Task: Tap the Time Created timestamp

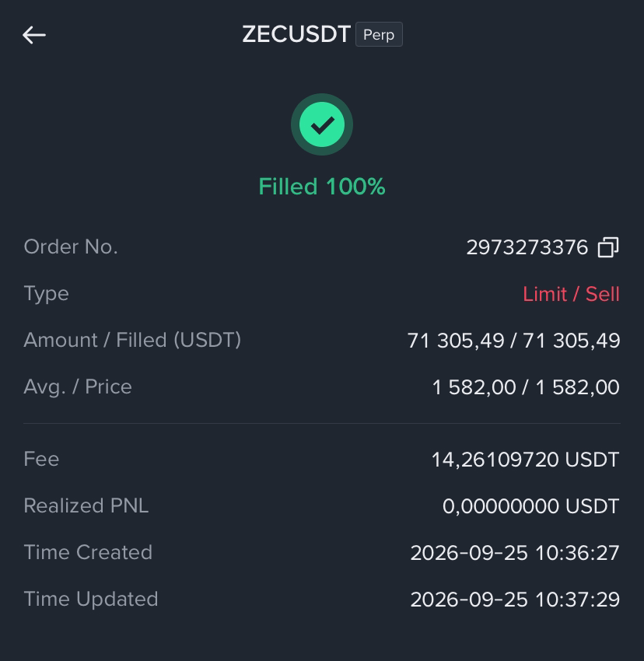Action: point(515,553)
